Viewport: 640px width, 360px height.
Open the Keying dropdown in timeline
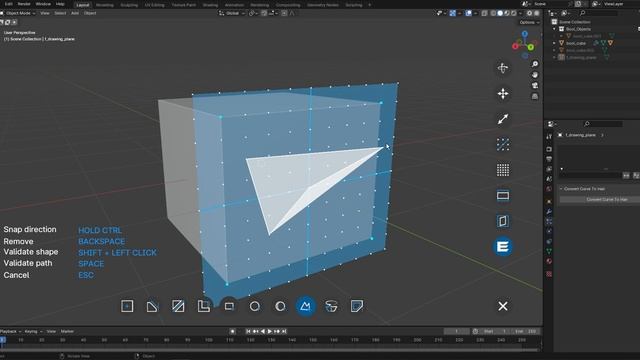click(x=33, y=331)
